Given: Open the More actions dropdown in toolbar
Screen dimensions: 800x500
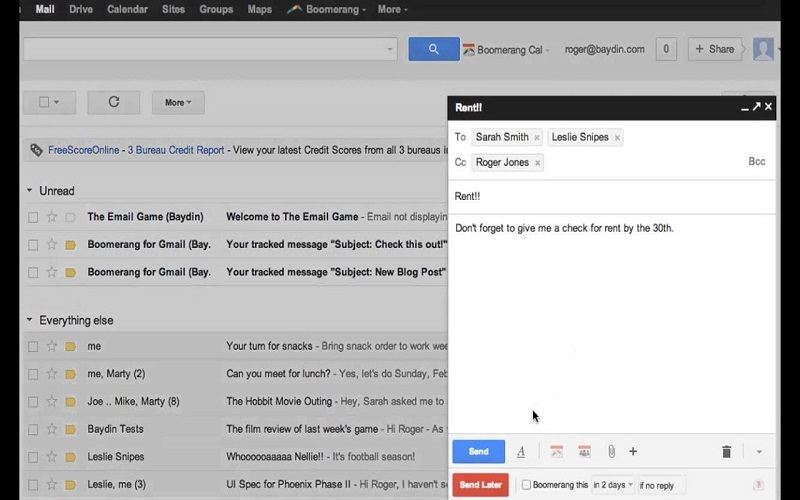Looking at the screenshot, I should click(178, 102).
